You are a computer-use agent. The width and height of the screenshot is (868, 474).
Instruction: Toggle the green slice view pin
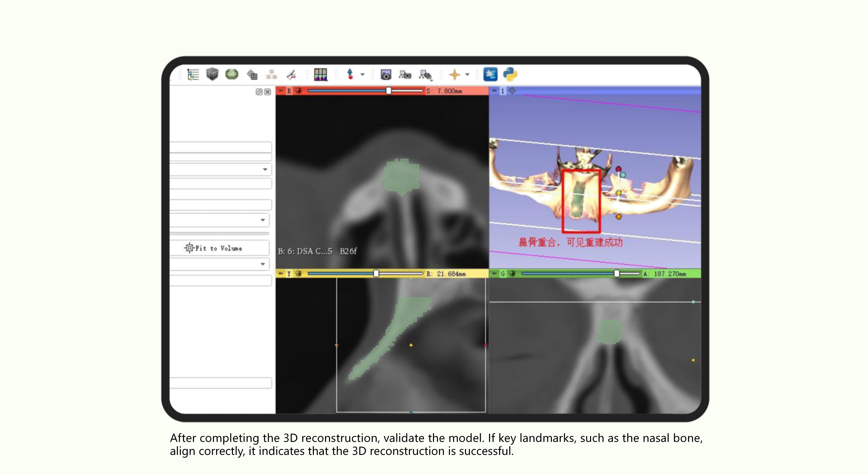494,274
